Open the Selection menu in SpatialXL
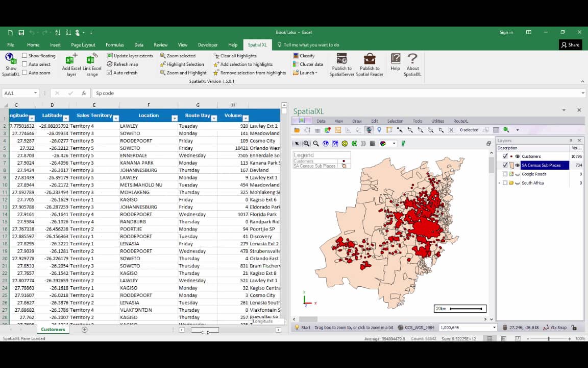The width and height of the screenshot is (588, 368). coord(395,121)
